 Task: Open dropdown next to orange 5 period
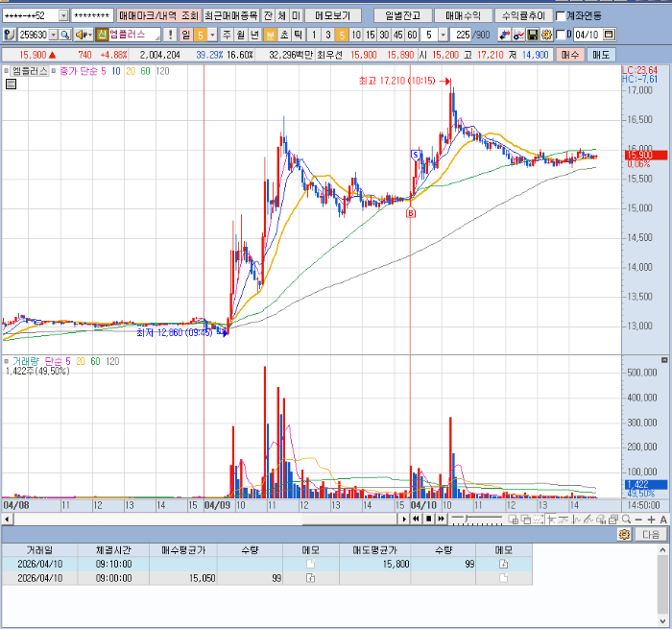212,35
